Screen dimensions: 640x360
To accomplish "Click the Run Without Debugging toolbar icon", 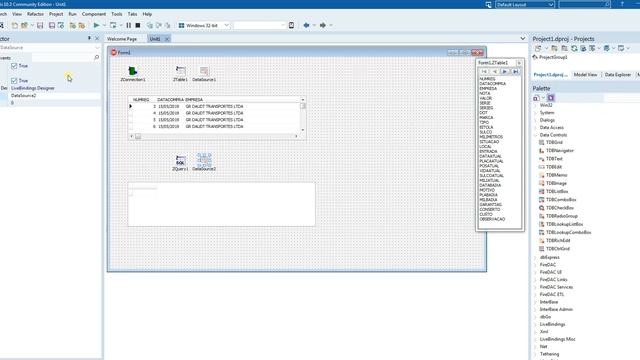I will click(113, 25).
